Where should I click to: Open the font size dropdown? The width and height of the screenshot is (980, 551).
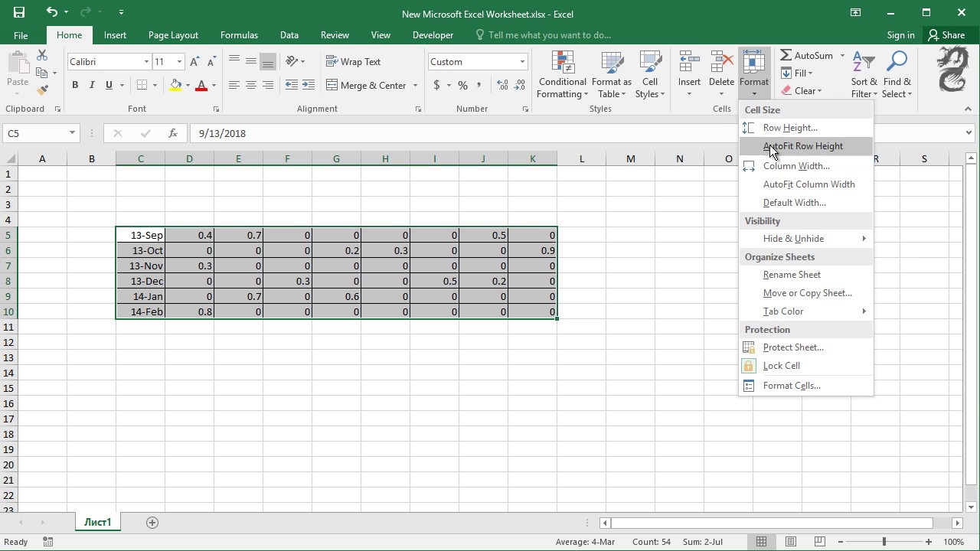point(180,62)
